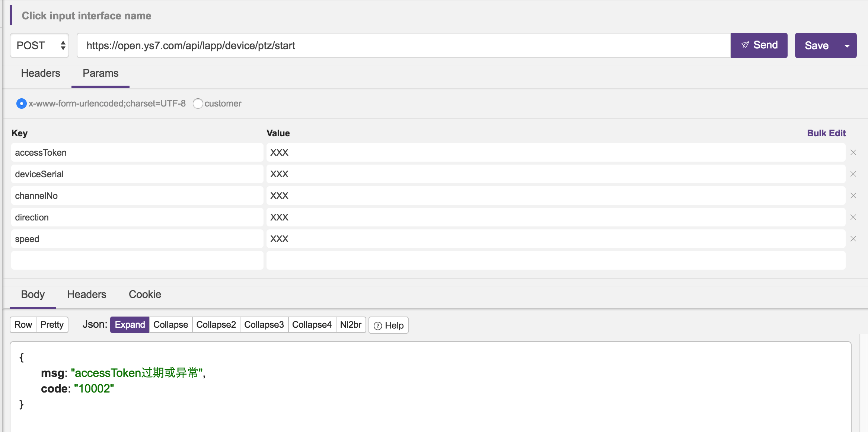Delete the channelNo row with X icon

coord(853,196)
